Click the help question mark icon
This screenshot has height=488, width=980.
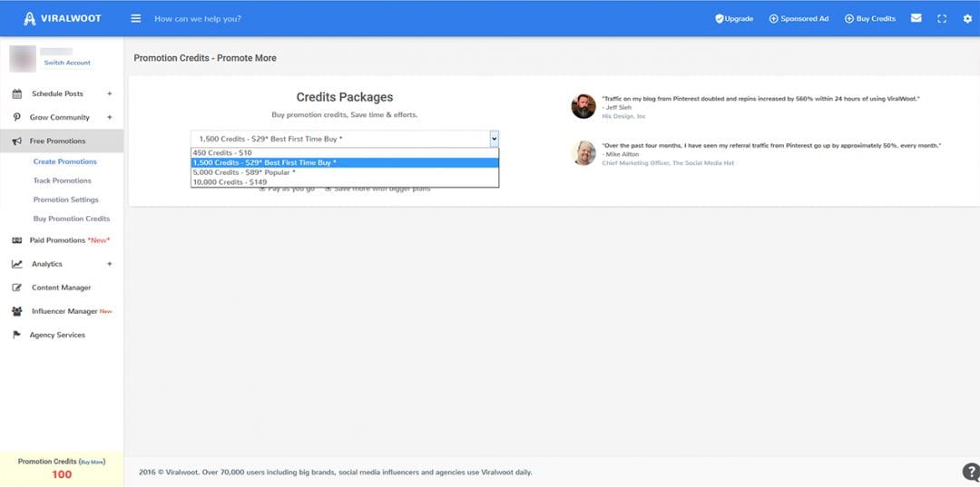click(971, 472)
